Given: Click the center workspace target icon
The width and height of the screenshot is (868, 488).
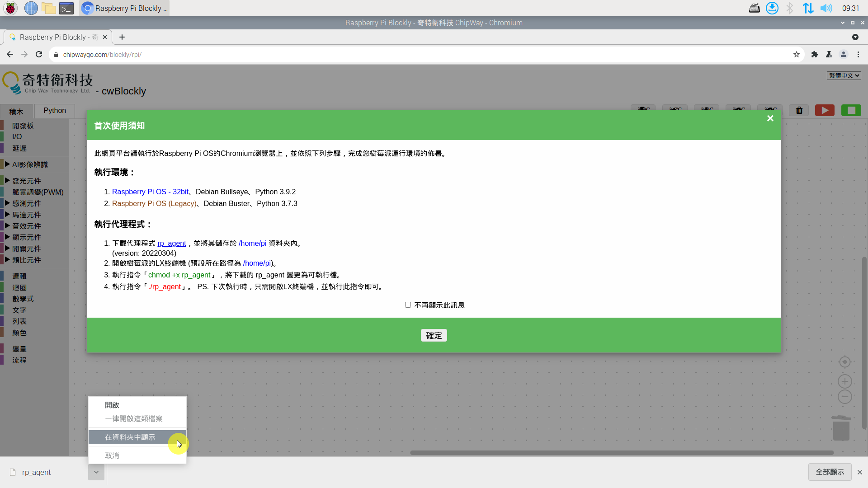Looking at the screenshot, I should [x=844, y=362].
